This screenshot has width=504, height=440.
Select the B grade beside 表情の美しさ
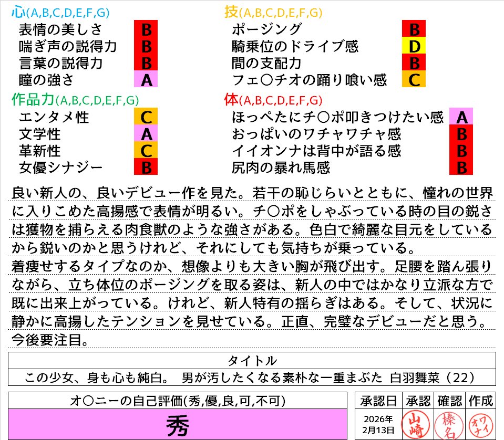click(x=146, y=28)
